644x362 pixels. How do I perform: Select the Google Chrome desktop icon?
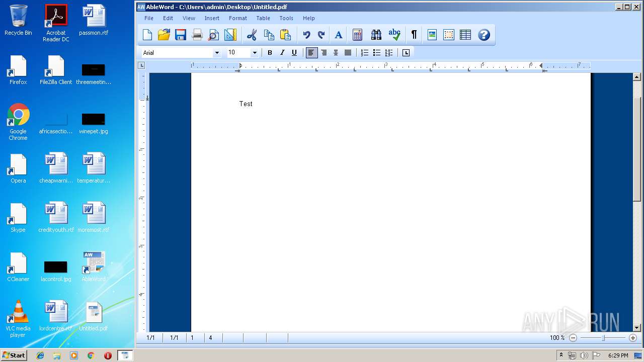(x=18, y=122)
